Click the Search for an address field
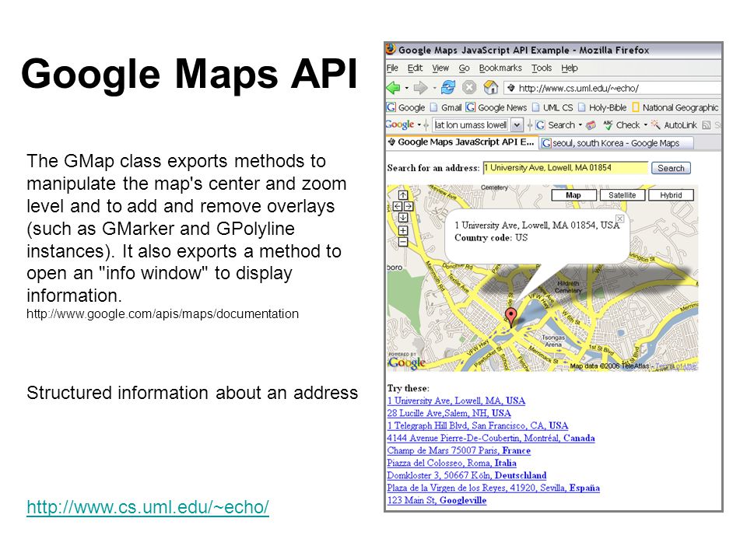Screen dimensions: 747x560 [x=566, y=168]
